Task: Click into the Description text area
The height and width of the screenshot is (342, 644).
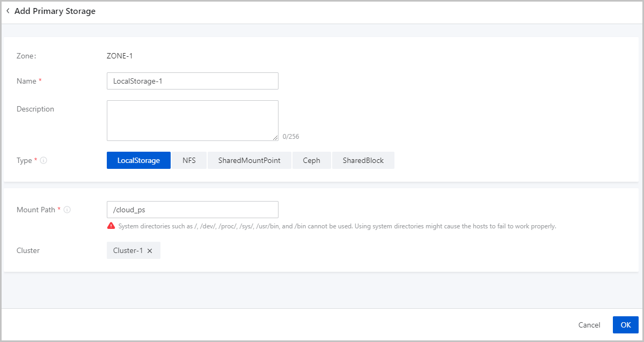Action: coord(193,121)
